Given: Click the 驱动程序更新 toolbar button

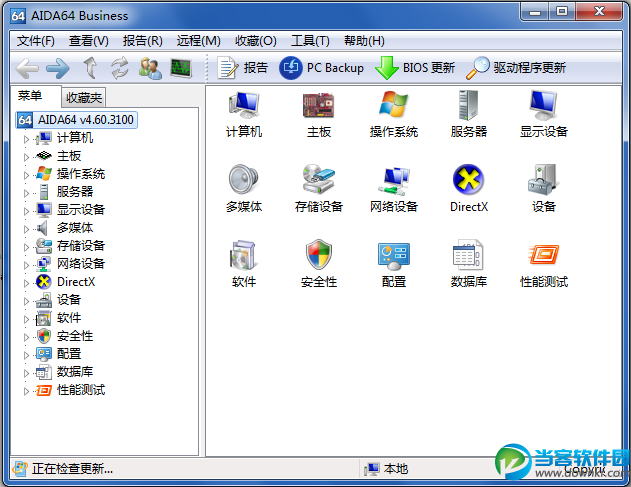Looking at the screenshot, I should tap(516, 68).
